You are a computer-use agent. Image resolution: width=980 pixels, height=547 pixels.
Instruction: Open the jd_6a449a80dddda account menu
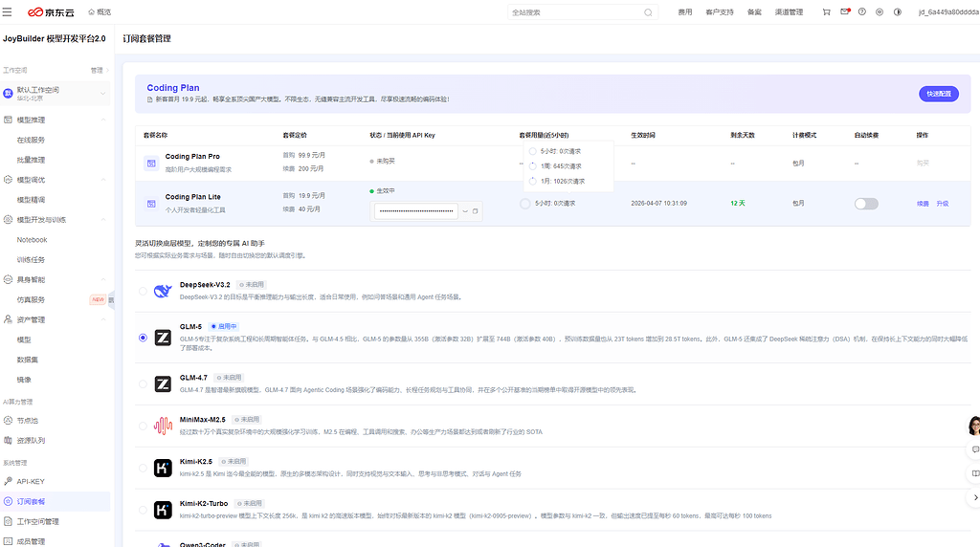click(948, 11)
